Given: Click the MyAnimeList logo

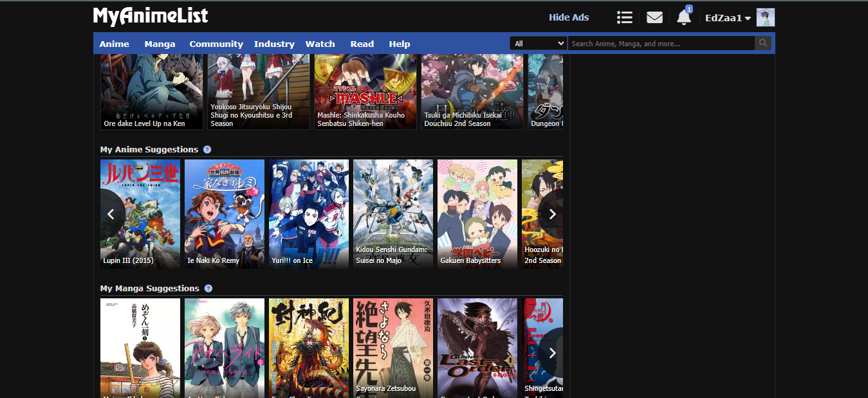Looking at the screenshot, I should (151, 16).
